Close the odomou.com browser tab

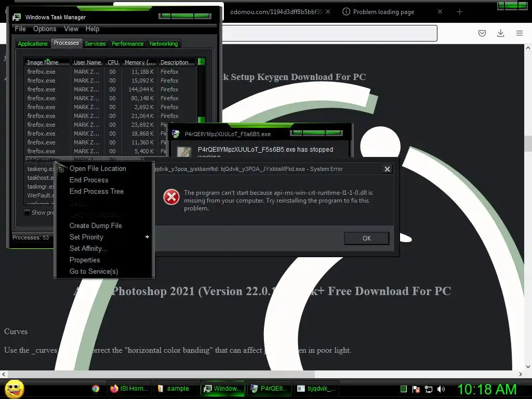click(x=328, y=11)
